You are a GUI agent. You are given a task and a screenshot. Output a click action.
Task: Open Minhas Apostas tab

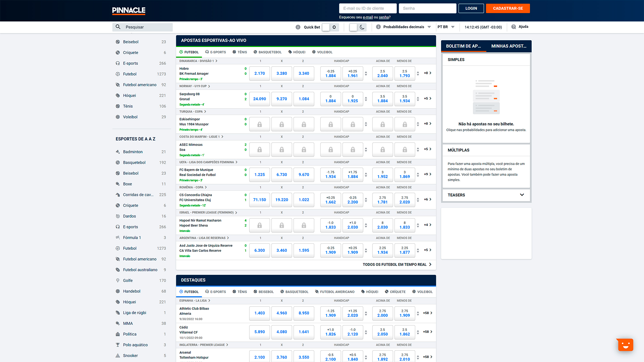click(509, 46)
